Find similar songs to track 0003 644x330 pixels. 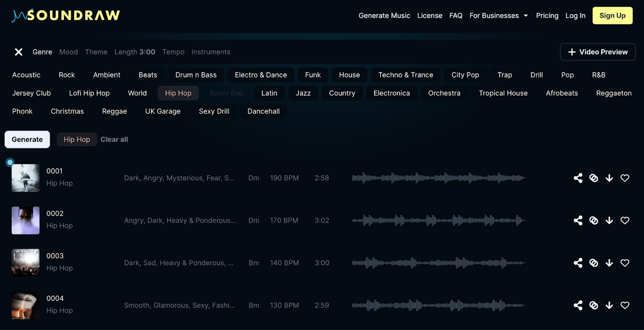tap(594, 263)
